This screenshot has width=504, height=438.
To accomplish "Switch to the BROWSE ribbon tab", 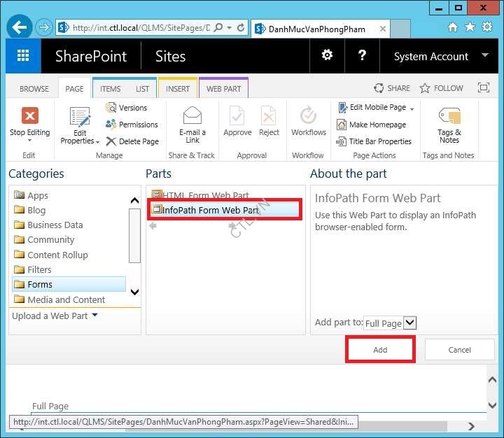I will [34, 89].
